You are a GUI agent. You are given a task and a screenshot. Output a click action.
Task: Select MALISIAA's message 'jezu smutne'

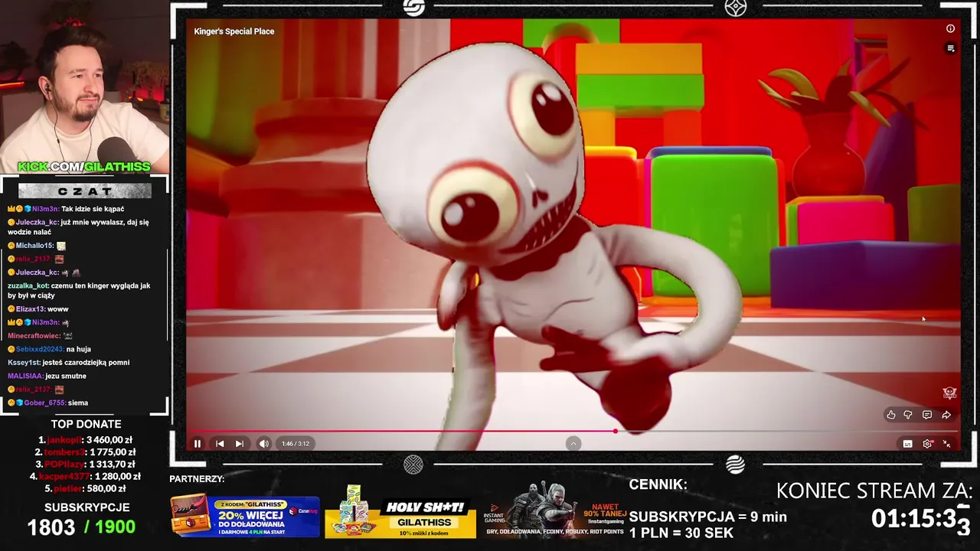(x=47, y=376)
